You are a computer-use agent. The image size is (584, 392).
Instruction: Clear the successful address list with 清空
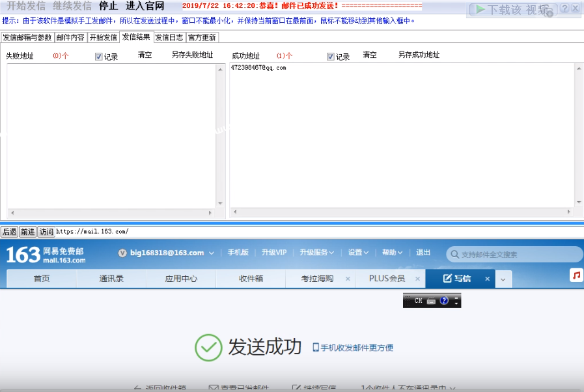[x=370, y=55]
